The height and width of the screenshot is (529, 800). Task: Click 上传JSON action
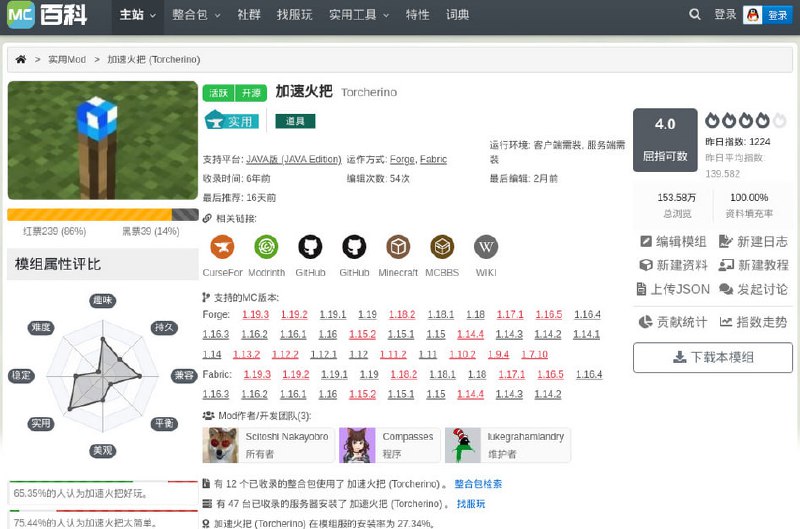click(x=673, y=289)
